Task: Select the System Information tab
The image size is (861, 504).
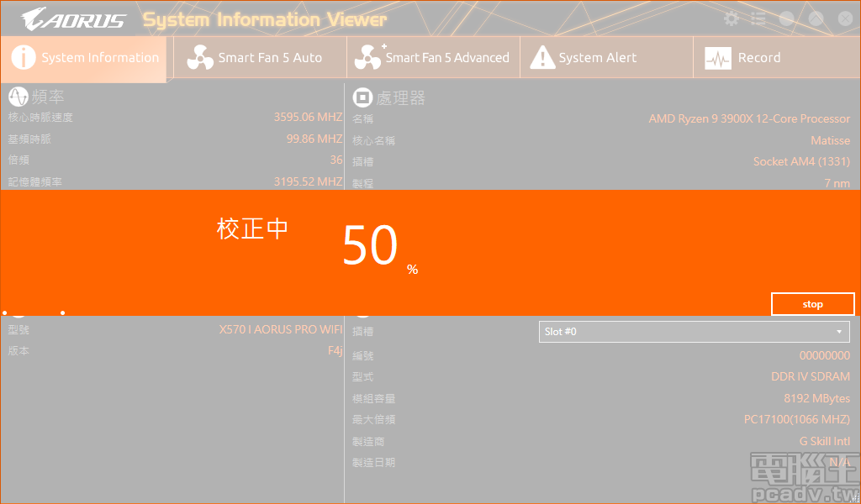Action: point(84,57)
